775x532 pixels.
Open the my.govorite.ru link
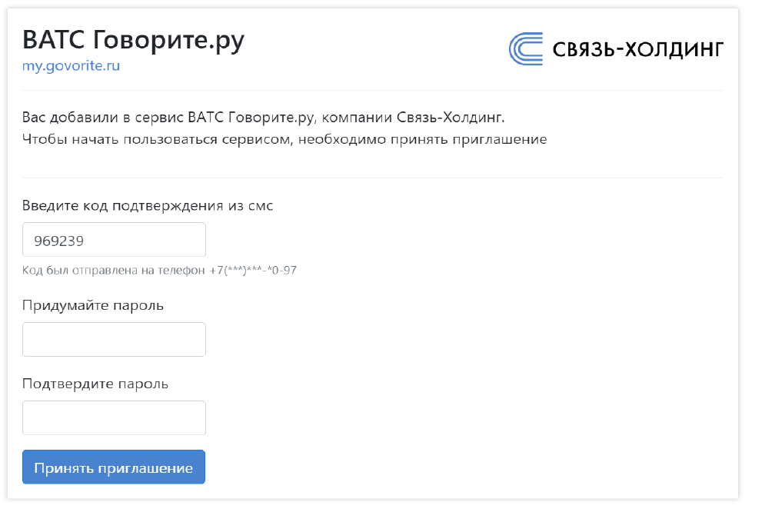point(70,66)
